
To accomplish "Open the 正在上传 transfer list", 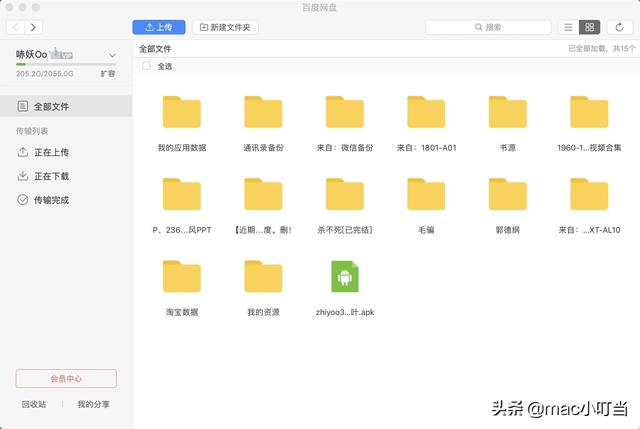I will click(x=43, y=152).
